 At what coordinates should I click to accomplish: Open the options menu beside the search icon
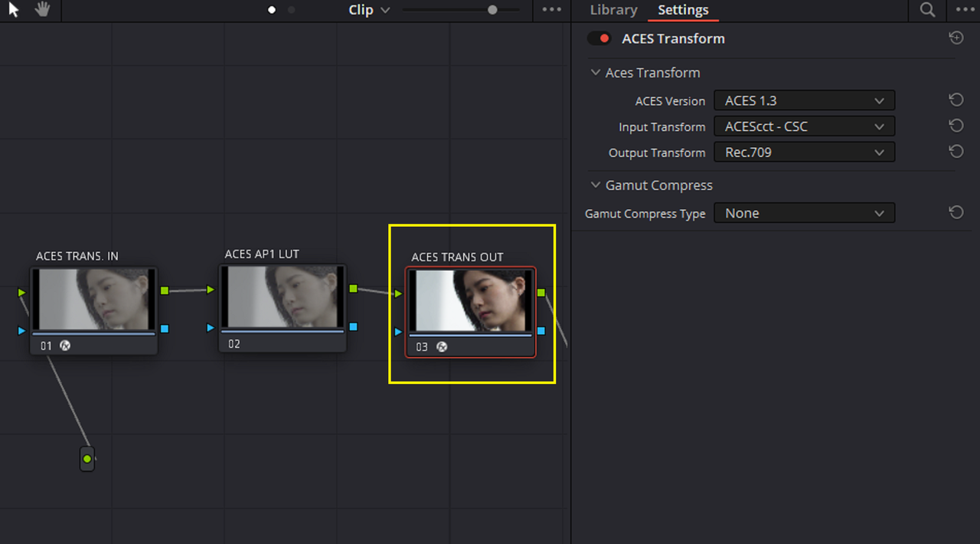tap(965, 10)
